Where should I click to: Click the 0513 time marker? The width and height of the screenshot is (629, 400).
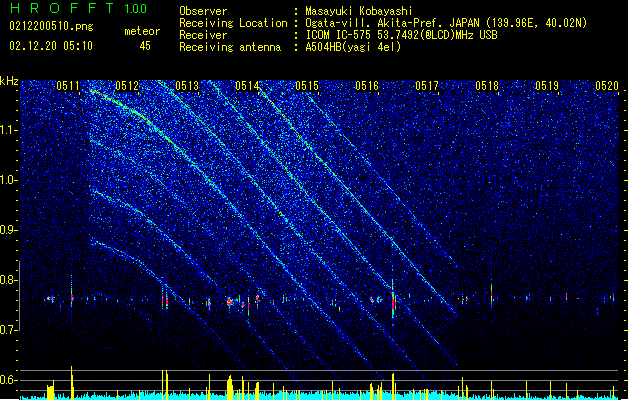tap(187, 86)
